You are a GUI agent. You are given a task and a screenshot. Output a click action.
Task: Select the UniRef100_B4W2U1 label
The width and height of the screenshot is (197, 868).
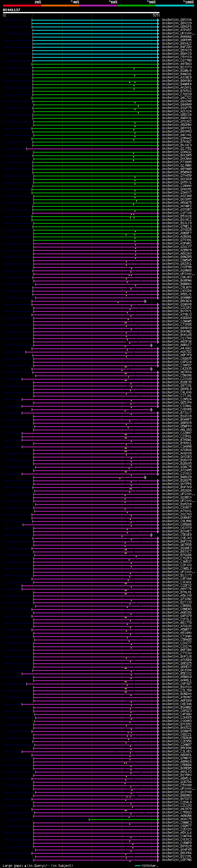click(176, 74)
